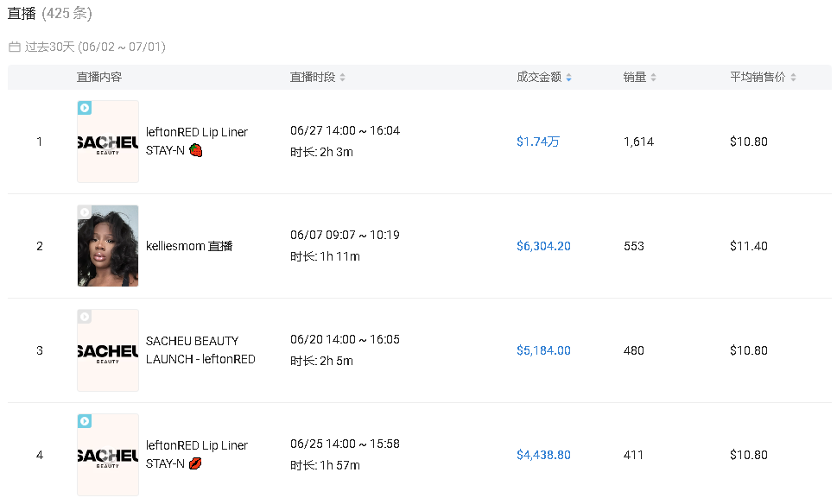Open $6,304.20 sales amount link
The width and height of the screenshot is (837, 504).
pos(543,246)
